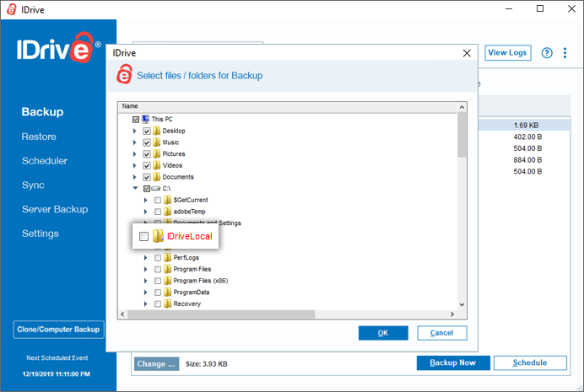The height and width of the screenshot is (392, 584).
Task: Expand the $GetCurrent folder node
Action: pos(146,200)
